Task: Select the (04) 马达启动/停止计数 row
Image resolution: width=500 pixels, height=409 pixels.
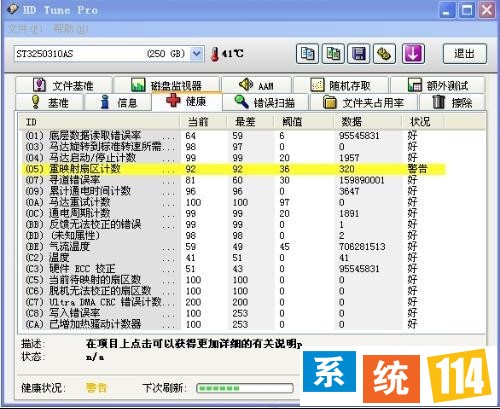Action: [x=233, y=158]
